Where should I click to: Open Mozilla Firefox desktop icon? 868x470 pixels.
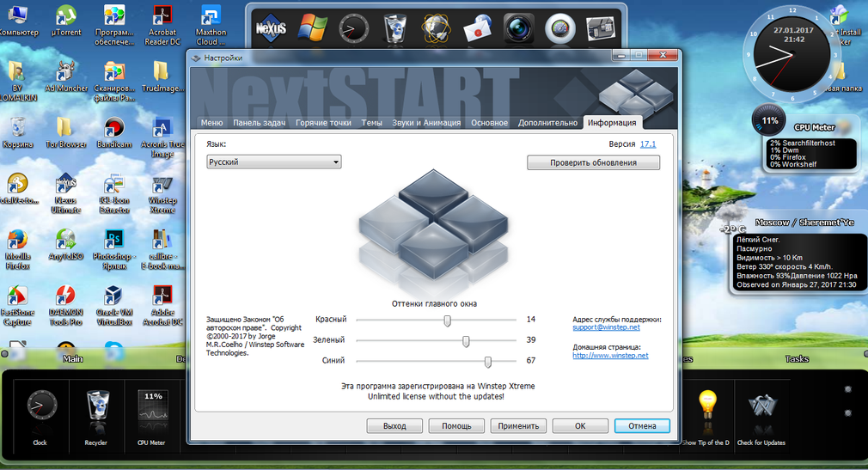tap(18, 250)
